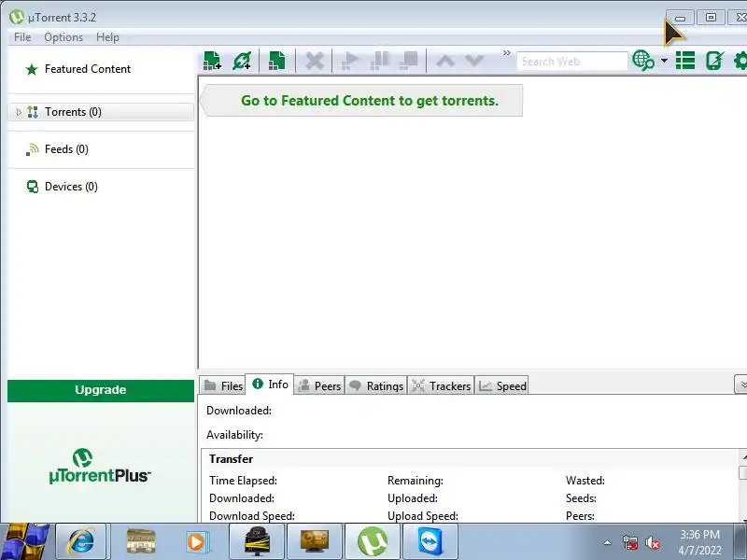The height and width of the screenshot is (560, 747).
Task: Click Add Torrent from URL icon
Action: [x=242, y=61]
